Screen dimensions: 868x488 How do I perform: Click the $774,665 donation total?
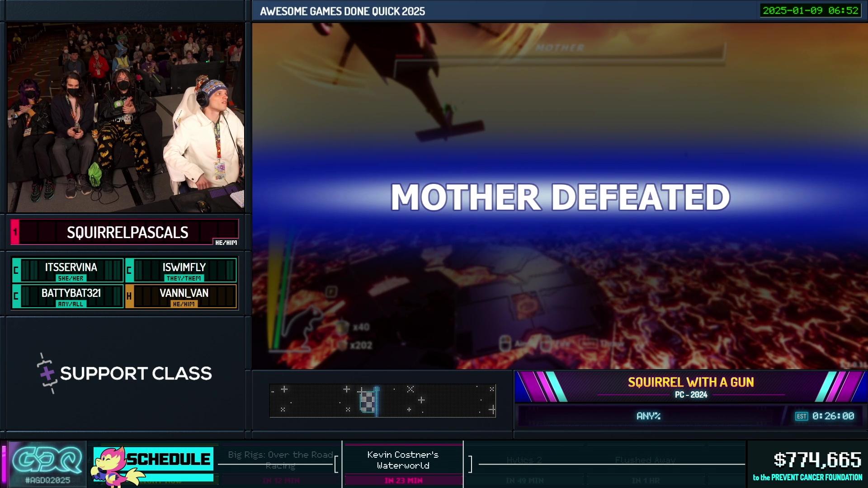(x=817, y=460)
